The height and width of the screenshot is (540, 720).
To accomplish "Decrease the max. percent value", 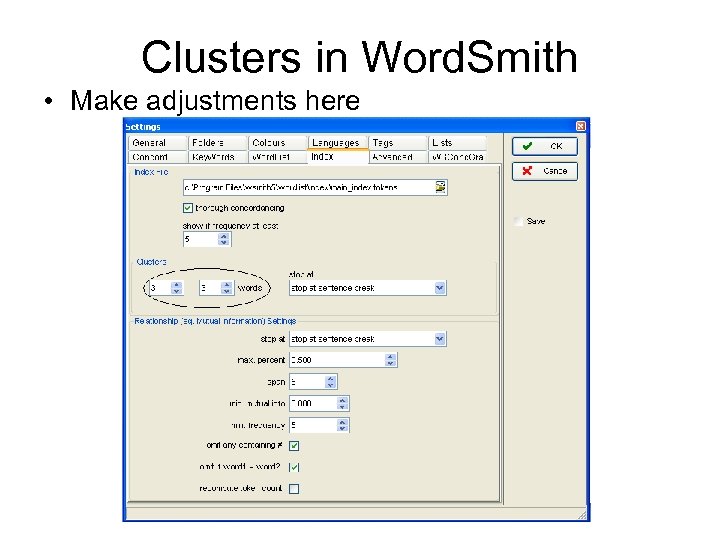I will point(390,363).
